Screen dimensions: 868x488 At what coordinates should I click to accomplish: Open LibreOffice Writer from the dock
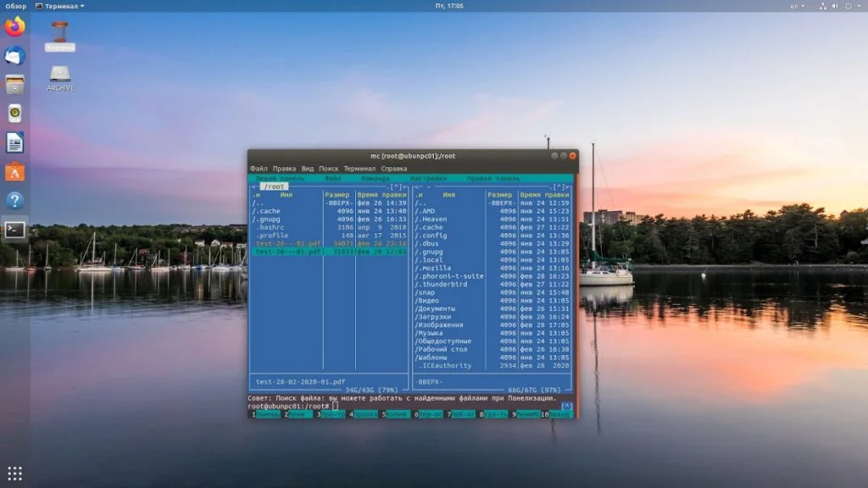pos(14,142)
